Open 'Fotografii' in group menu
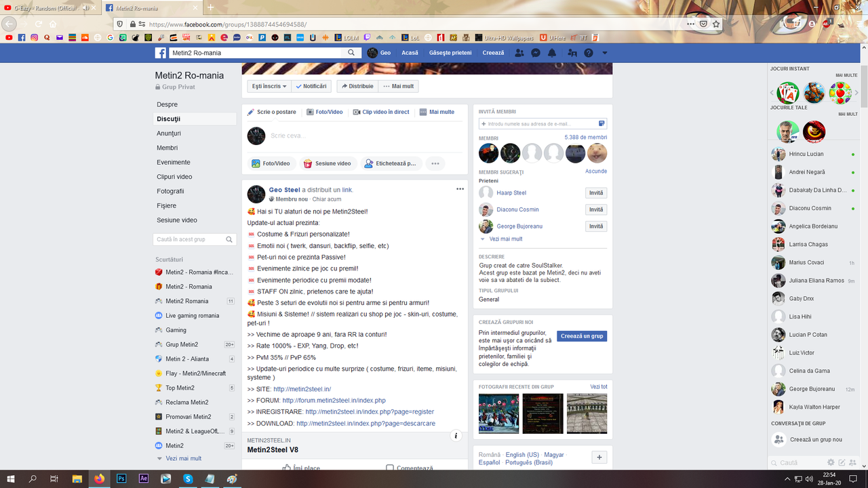Screen dimensions: 868x488 click(x=170, y=191)
